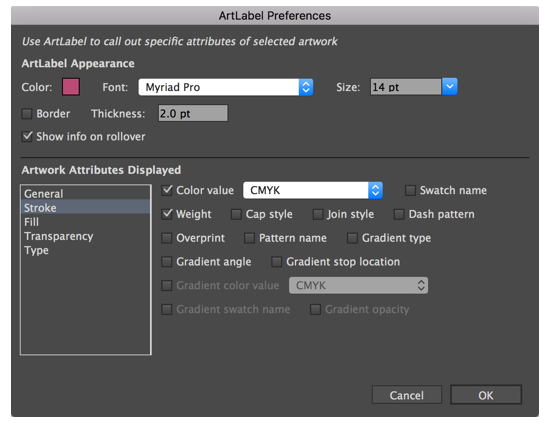Open the Color value CMYK dropdown

313,190
